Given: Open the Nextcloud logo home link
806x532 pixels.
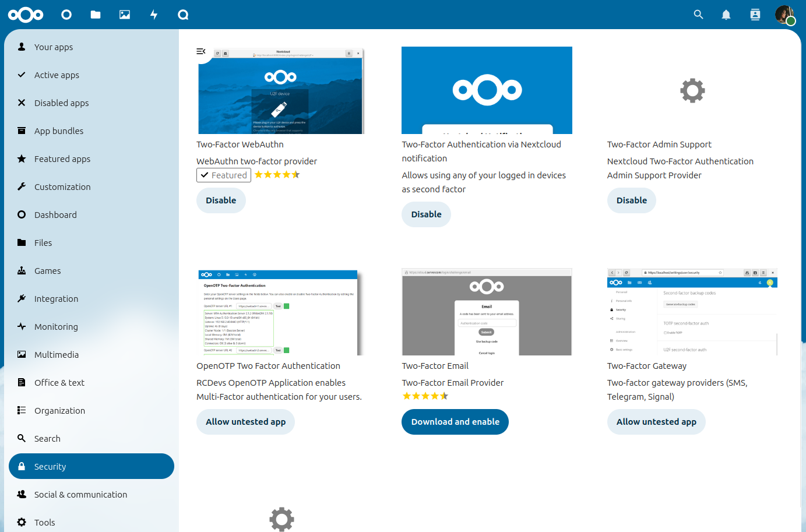Looking at the screenshot, I should click(26, 15).
